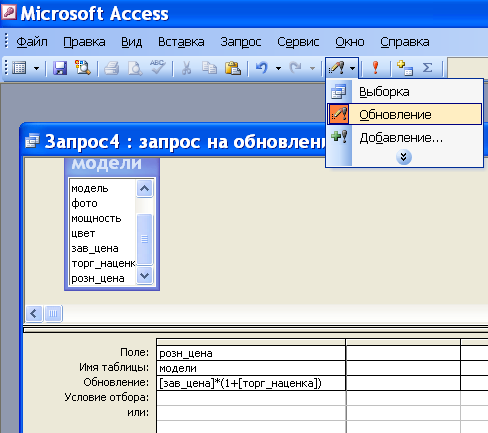The image size is (488, 433).
Task: Click the Обновление formula cell
Action: click(251, 383)
